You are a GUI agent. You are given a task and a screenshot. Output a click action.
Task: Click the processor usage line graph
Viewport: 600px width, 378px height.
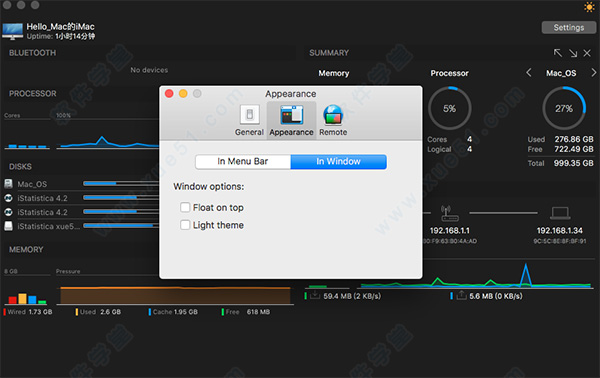point(108,142)
